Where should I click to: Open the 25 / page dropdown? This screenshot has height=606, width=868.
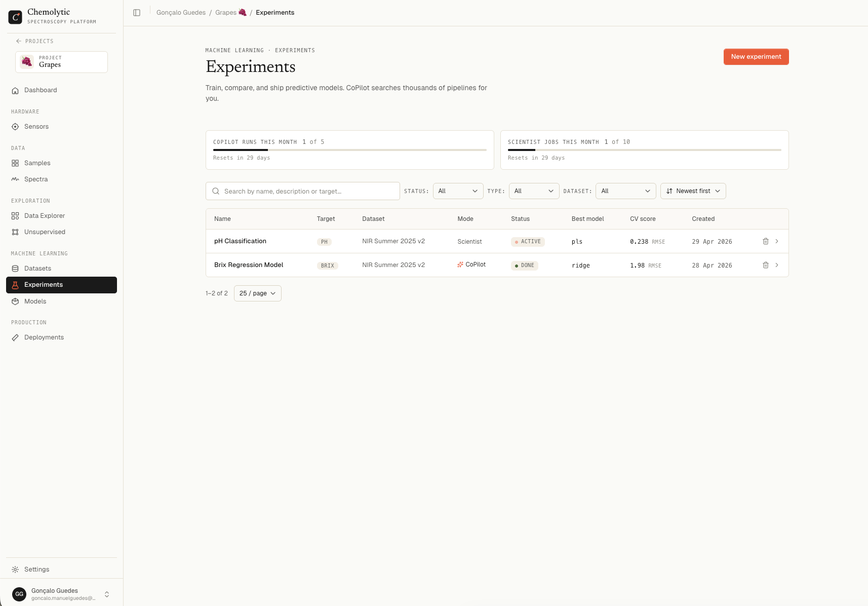258,293
